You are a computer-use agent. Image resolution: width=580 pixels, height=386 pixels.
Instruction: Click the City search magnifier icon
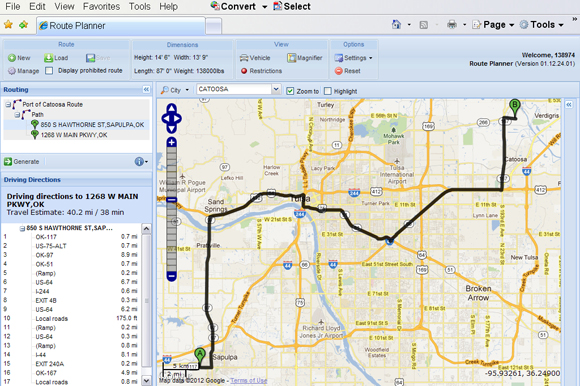click(165, 90)
